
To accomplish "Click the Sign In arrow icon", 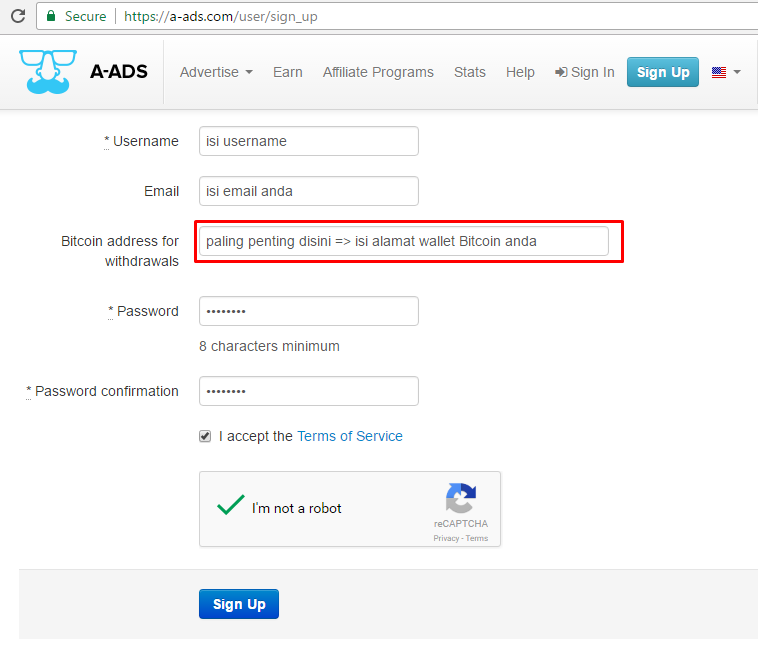I will (x=561, y=72).
